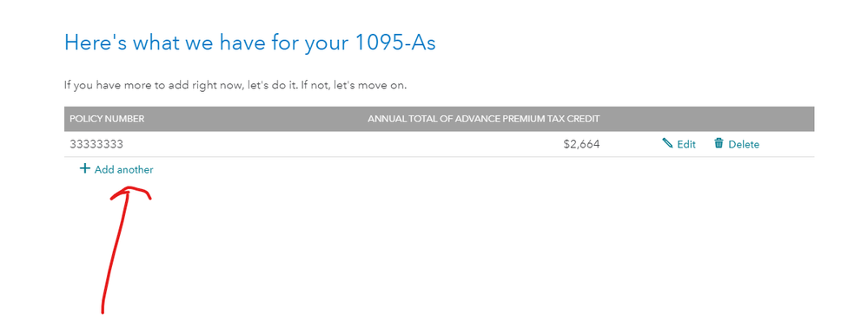868x321 pixels.
Task: Click the ANNUAL TOTAL OF ADVANCE PREMIUM TAX CREDIT header
Action: pyautogui.click(x=484, y=119)
